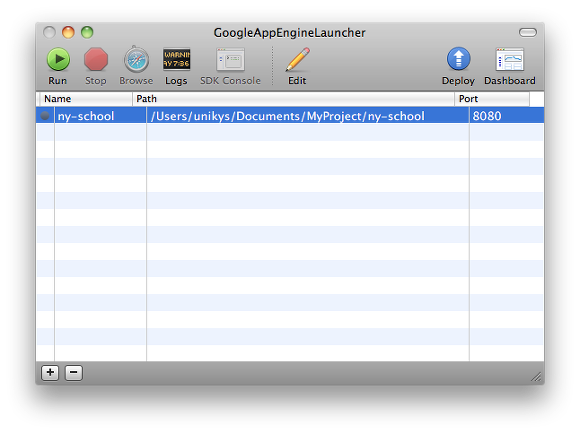Open the Logs viewer icon
This screenshot has height=434, width=580.
(x=176, y=59)
